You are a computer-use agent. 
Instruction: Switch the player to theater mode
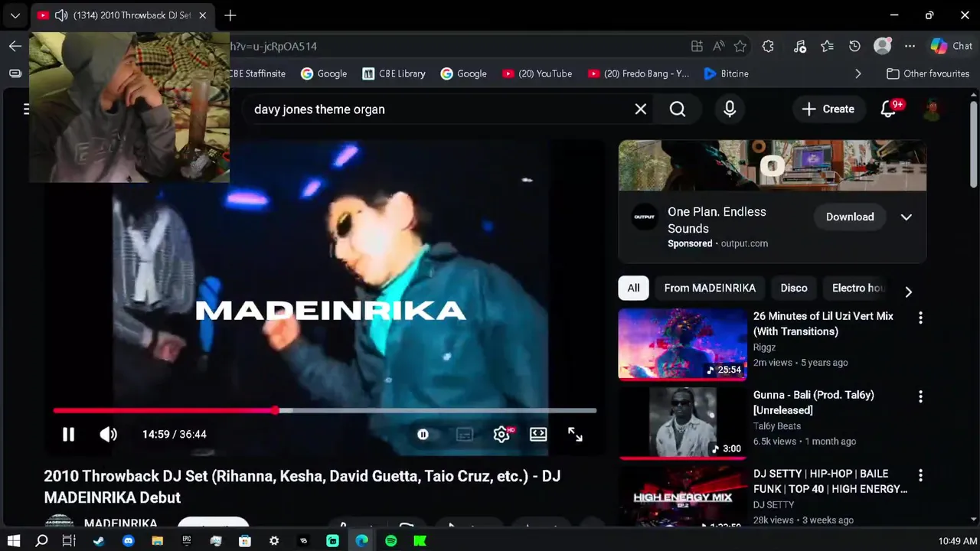tap(538, 434)
